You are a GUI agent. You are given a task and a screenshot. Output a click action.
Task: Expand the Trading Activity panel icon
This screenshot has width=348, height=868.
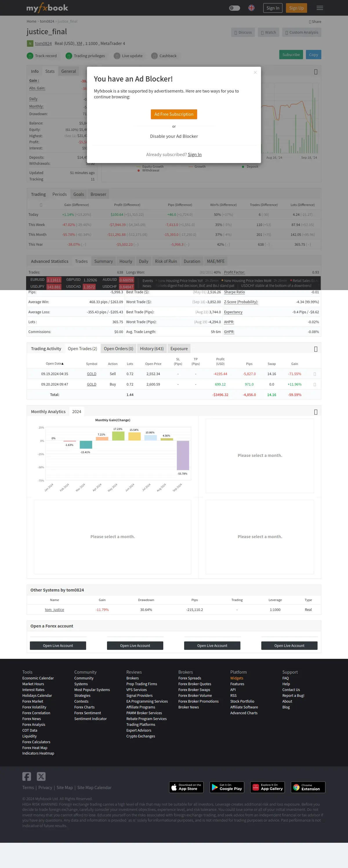(x=316, y=349)
